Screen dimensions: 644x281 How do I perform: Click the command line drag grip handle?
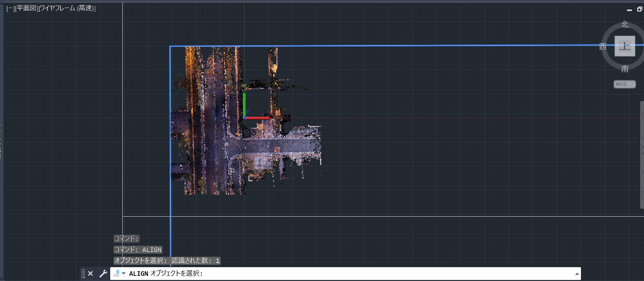coord(83,274)
